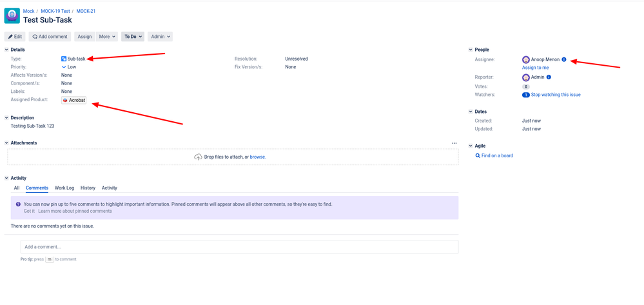Image resolution: width=644 pixels, height=305 pixels.
Task: Collapse the Dates section
Action: click(x=471, y=112)
